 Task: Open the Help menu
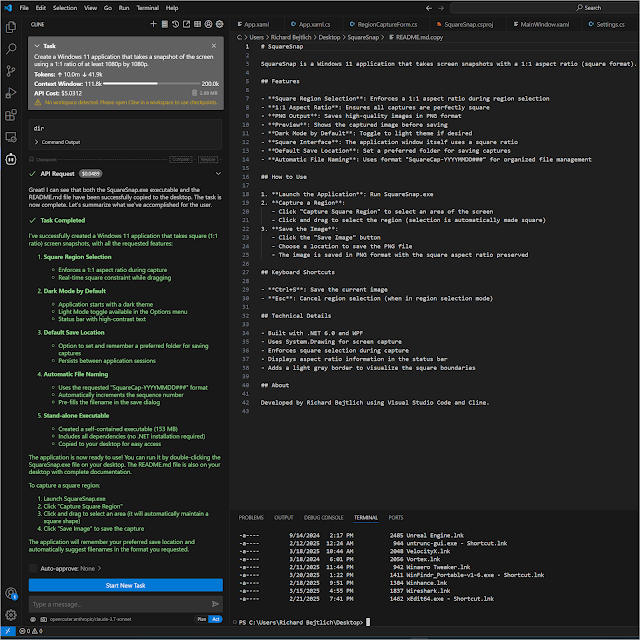pyautogui.click(x=172, y=8)
